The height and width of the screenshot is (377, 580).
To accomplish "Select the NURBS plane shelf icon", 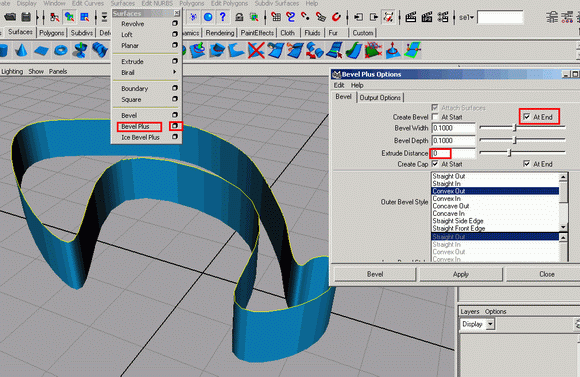I will click(41, 51).
